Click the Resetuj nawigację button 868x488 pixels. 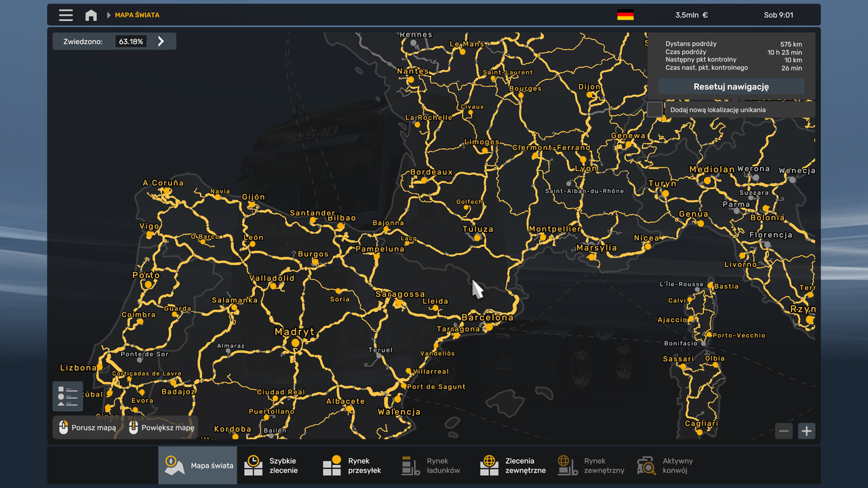click(x=730, y=86)
